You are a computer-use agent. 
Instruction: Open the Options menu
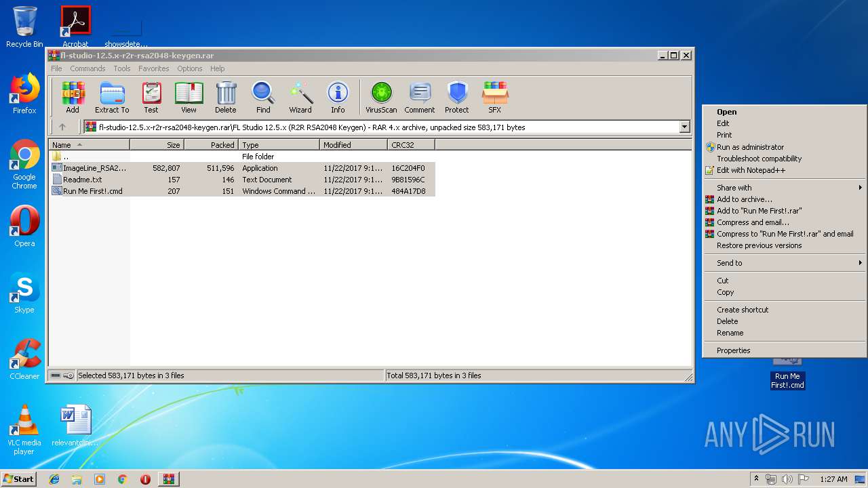point(190,68)
